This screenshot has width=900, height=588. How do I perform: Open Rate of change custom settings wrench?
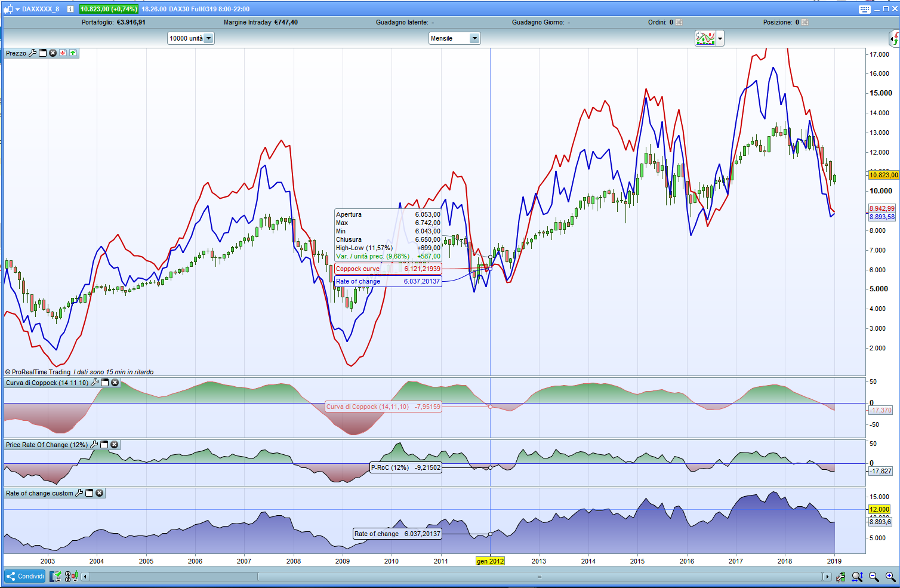[x=79, y=493]
